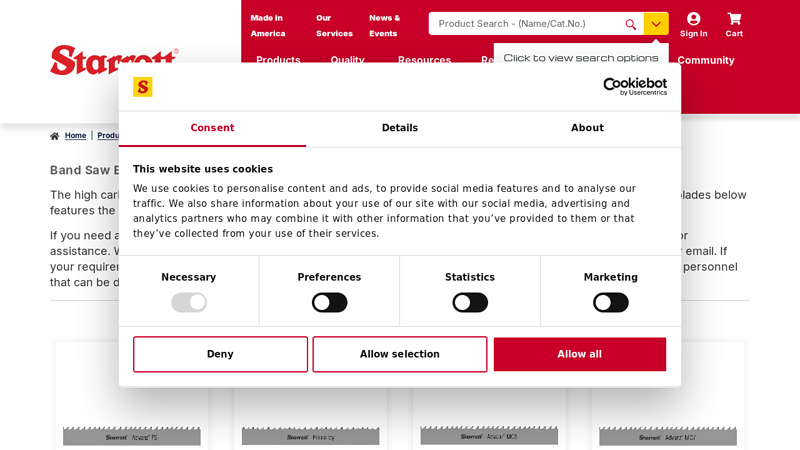
Task: Open the Sign In account icon
Action: pos(693,19)
